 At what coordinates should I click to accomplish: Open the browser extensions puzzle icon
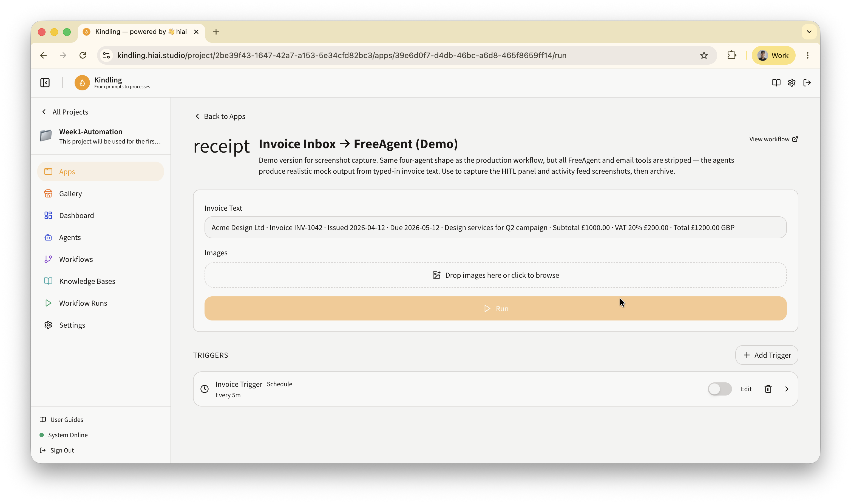coord(731,55)
